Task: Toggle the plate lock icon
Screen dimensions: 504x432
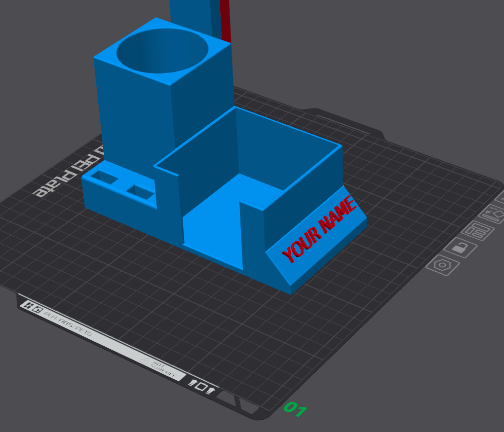Action: [x=460, y=248]
